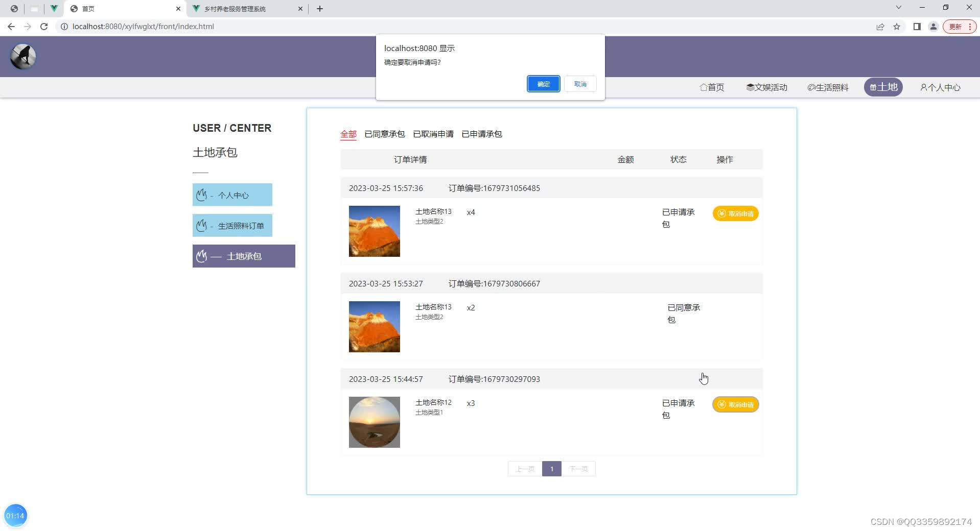The height and width of the screenshot is (531, 980).
Task: Open 生活照料 navigation item
Action: coord(828,87)
